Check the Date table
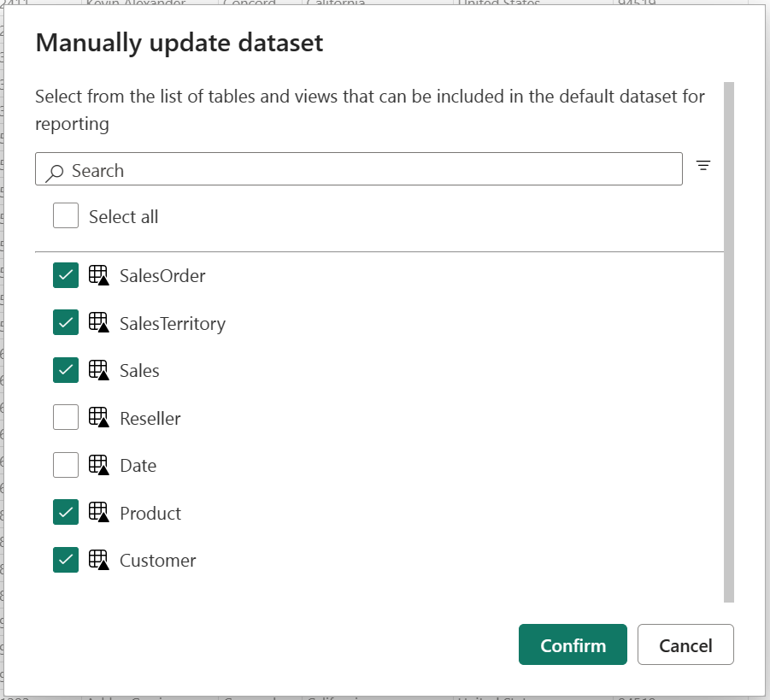770x700 pixels. point(66,465)
